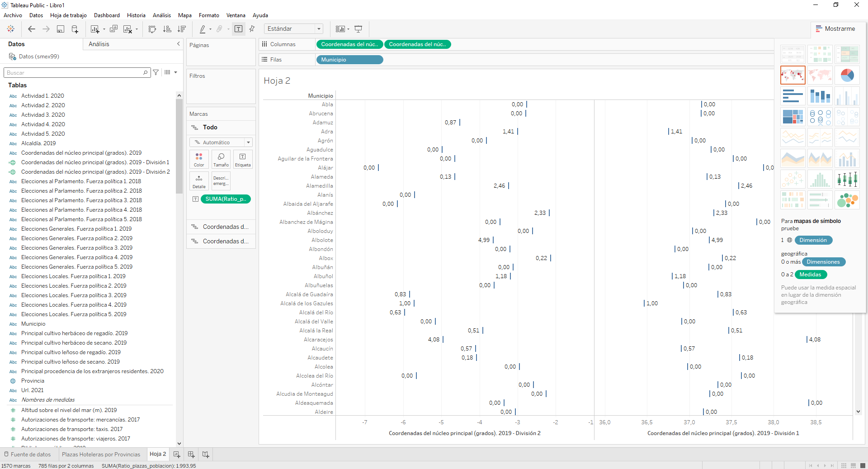Select the pie chart in Mostrarme panel
Image resolution: width=868 pixels, height=469 pixels.
(x=848, y=75)
